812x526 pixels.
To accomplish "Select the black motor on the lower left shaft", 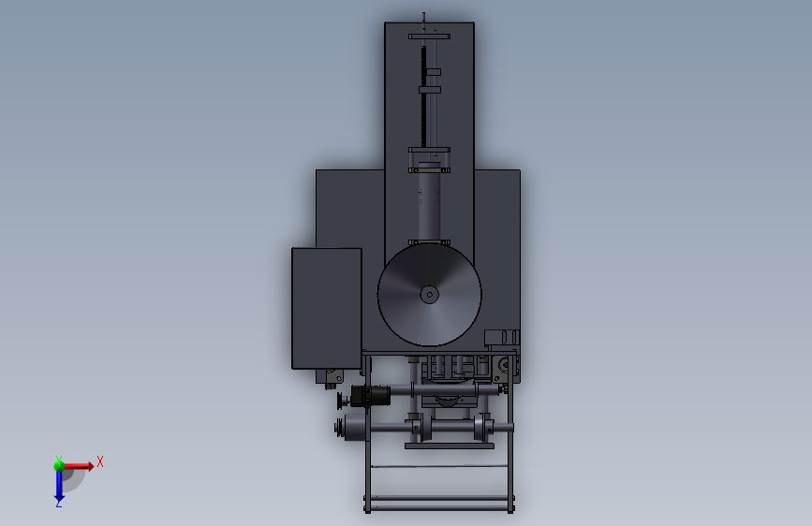I will click(x=370, y=396).
